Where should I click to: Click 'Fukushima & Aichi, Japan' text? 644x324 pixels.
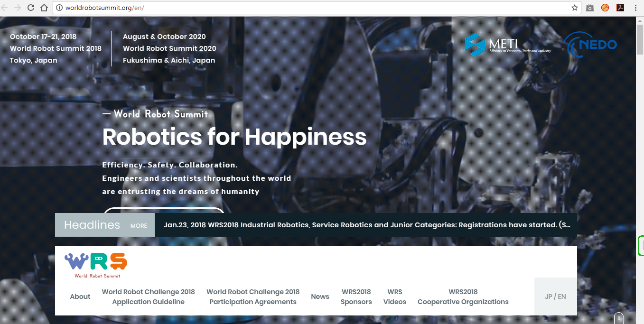click(169, 60)
